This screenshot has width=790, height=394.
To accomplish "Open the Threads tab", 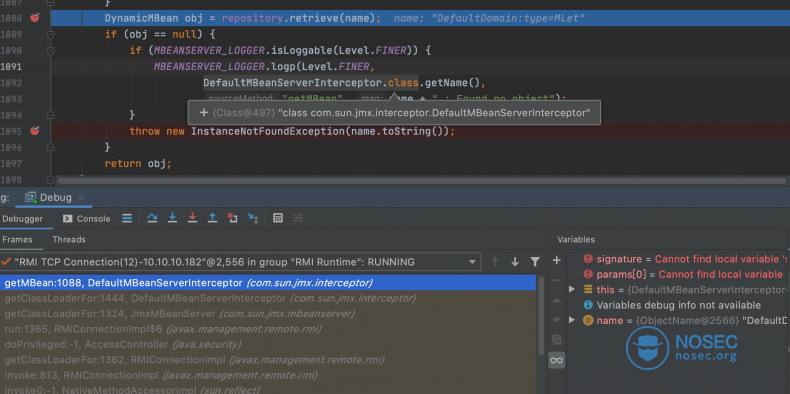I will coord(69,239).
